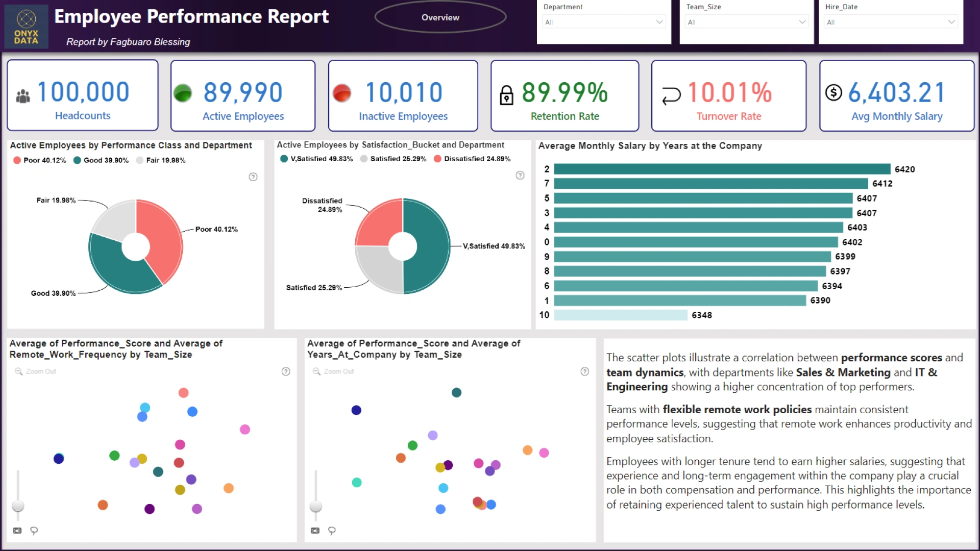Click the red Inactive Employees indicator ball

coord(341,93)
